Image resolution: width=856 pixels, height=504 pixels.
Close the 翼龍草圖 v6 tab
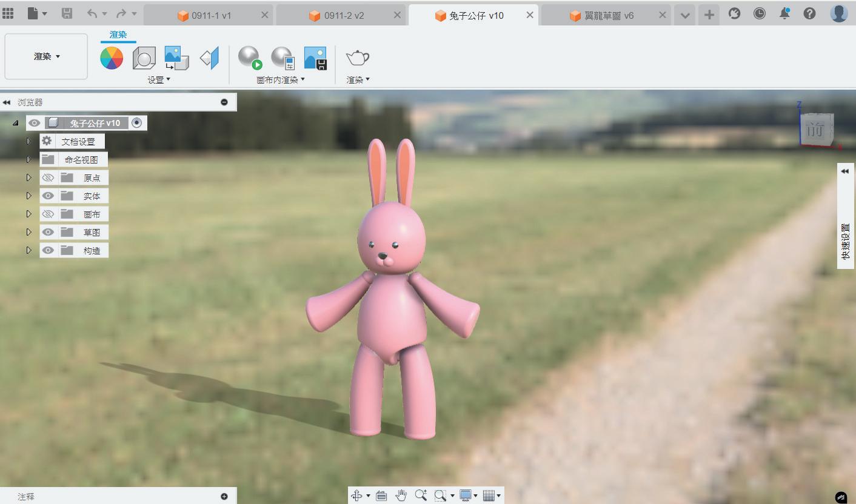663,15
